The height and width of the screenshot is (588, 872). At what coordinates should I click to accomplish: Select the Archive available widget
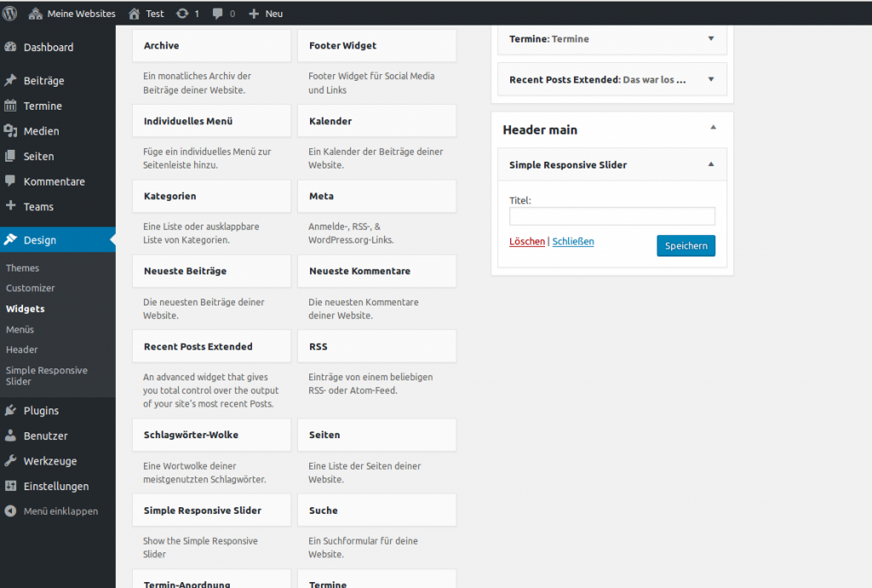point(211,46)
